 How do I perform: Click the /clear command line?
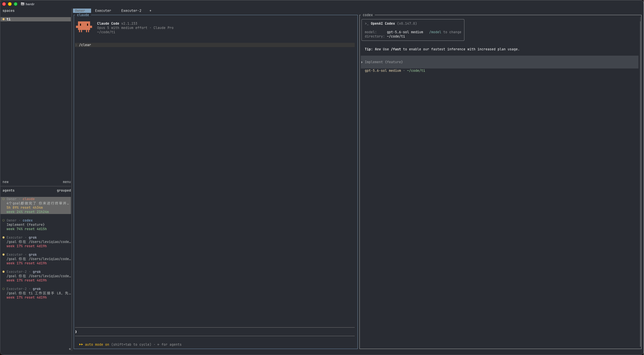point(215,45)
